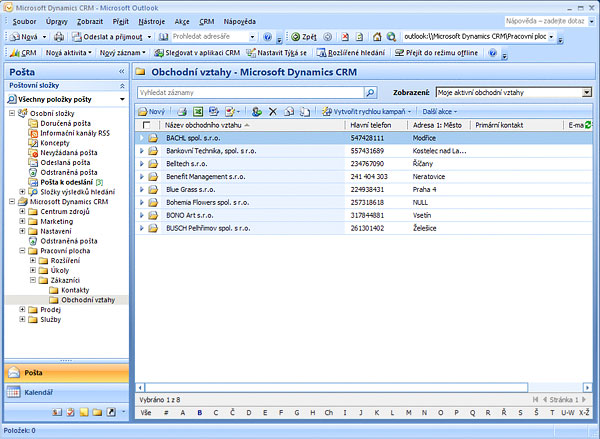Select the Blue Grass s.r.o. row

point(363,189)
